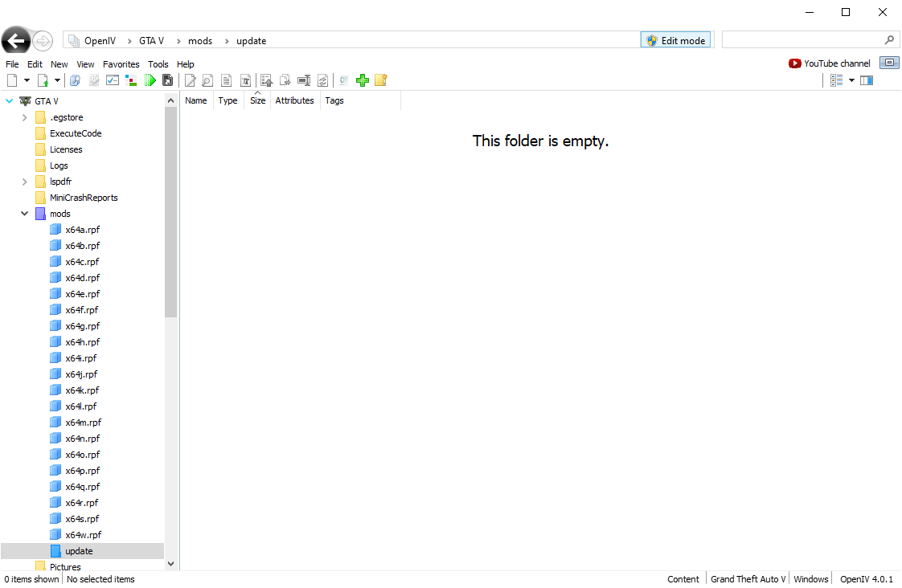Click the document with T icon
Image resolution: width=902 pixels, height=588 pixels.
click(246, 80)
